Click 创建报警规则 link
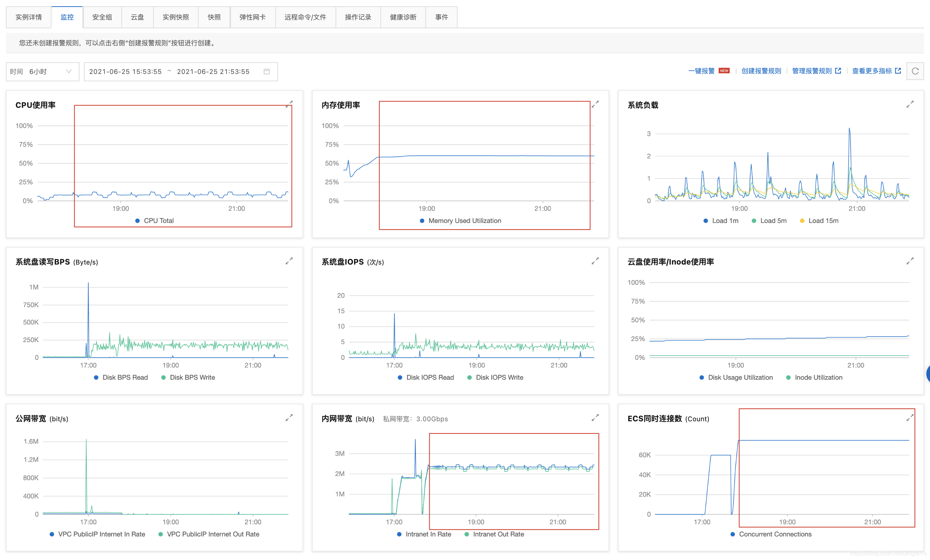This screenshot has width=930, height=560. click(761, 71)
